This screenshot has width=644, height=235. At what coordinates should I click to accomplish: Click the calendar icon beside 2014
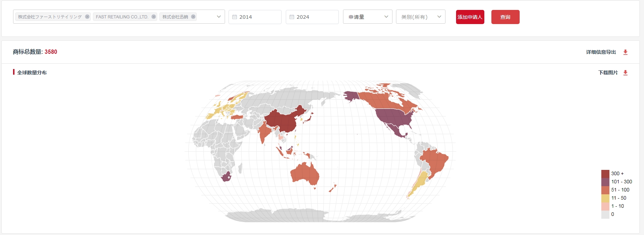pyautogui.click(x=235, y=17)
